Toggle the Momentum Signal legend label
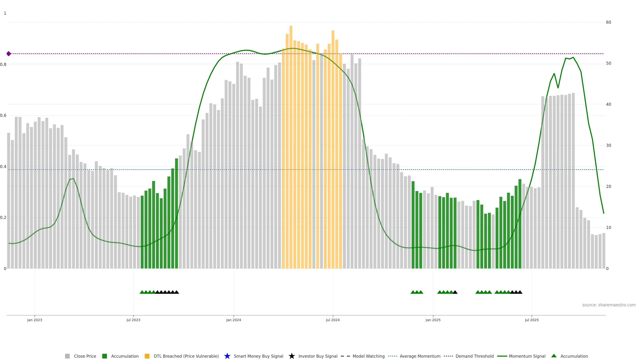 (527, 356)
